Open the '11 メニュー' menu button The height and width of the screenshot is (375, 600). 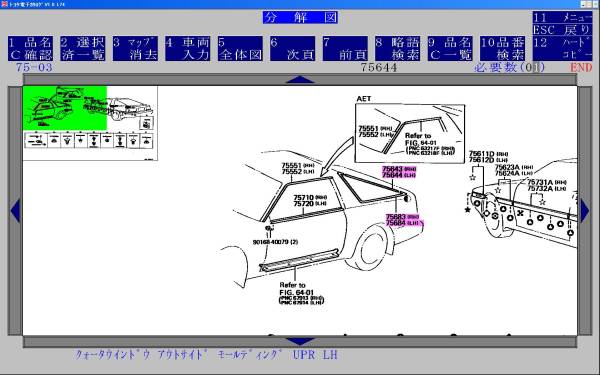tap(562, 18)
